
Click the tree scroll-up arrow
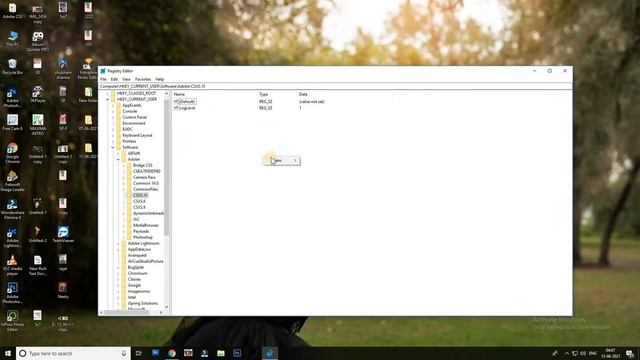[x=166, y=93]
